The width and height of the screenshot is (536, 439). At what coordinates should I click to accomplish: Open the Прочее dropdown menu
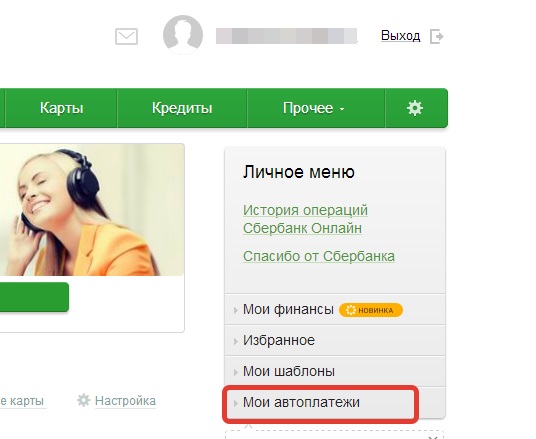click(x=313, y=108)
